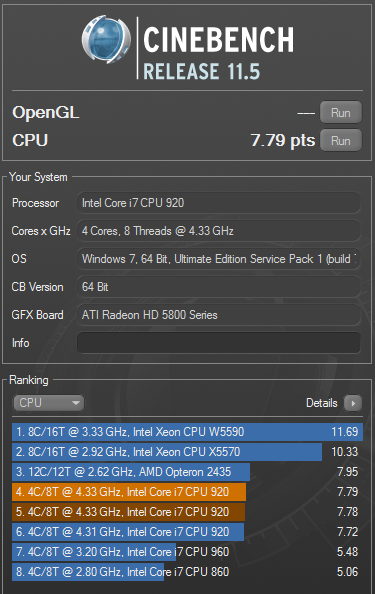Select ranking entry Core i7 860
This screenshot has width=375, height=594.
tap(187, 572)
